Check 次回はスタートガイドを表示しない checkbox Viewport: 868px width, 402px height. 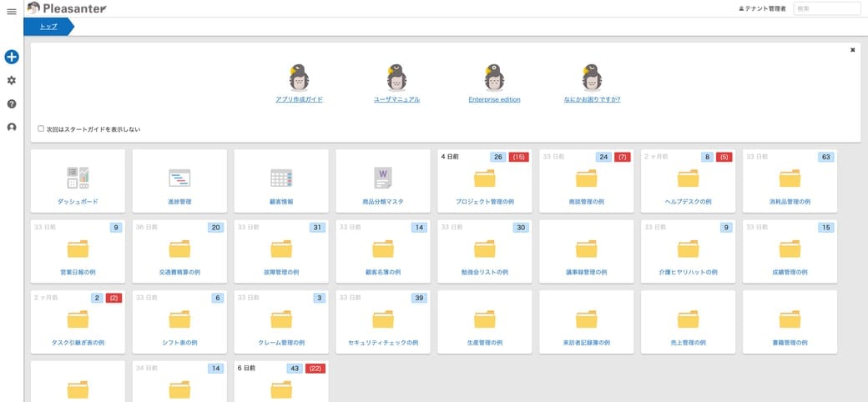pyautogui.click(x=41, y=128)
